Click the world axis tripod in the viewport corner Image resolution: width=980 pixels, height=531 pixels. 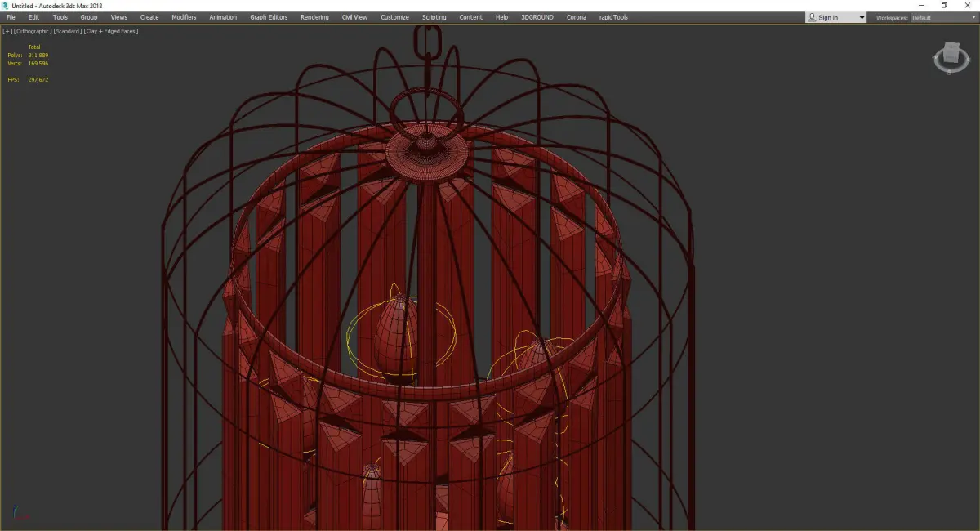pyautogui.click(x=21, y=514)
